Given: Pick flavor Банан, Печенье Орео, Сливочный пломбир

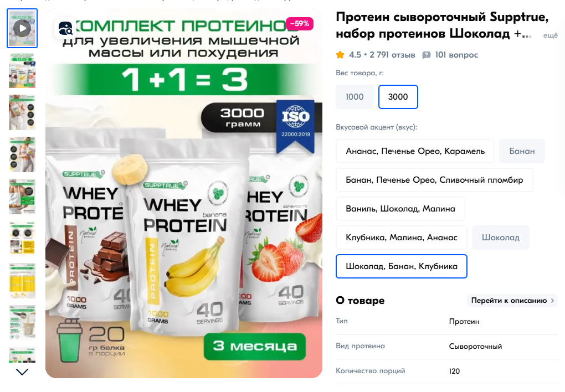Looking at the screenshot, I should point(434,180).
